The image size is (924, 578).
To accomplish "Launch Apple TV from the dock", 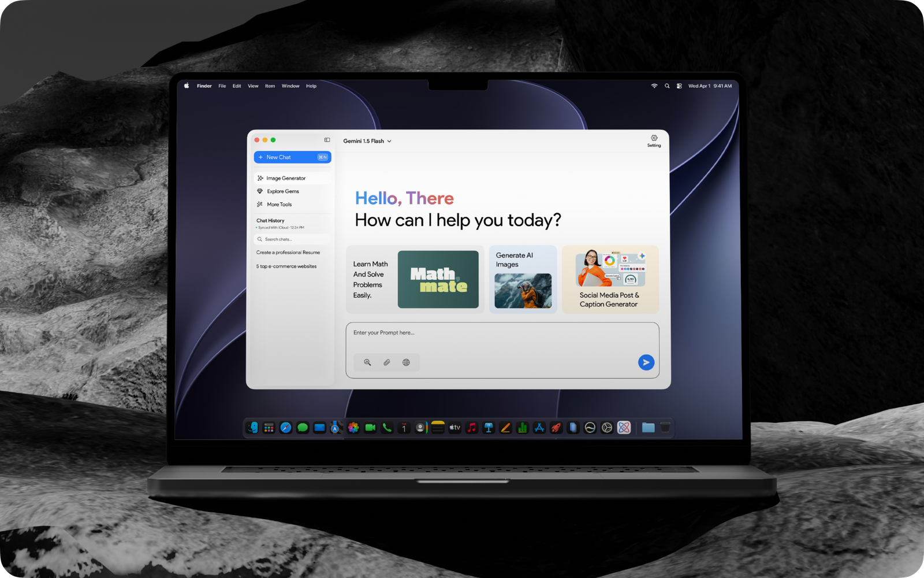I will coord(455,428).
